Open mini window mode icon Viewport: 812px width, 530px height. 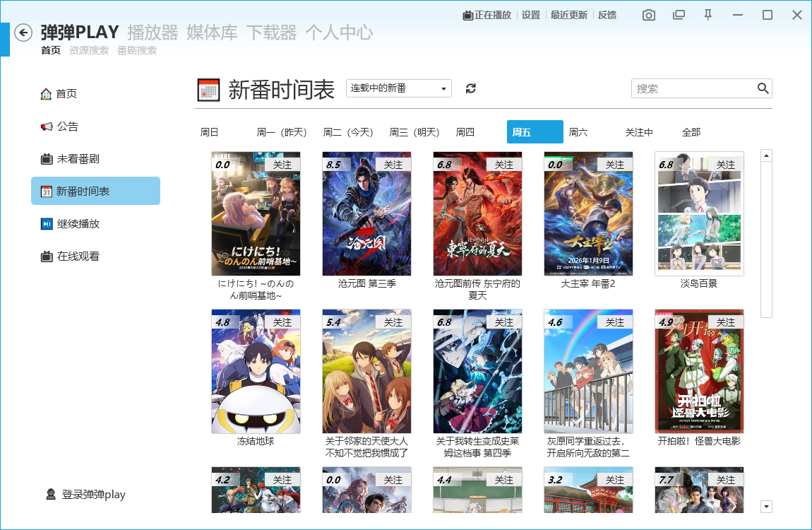click(x=679, y=15)
